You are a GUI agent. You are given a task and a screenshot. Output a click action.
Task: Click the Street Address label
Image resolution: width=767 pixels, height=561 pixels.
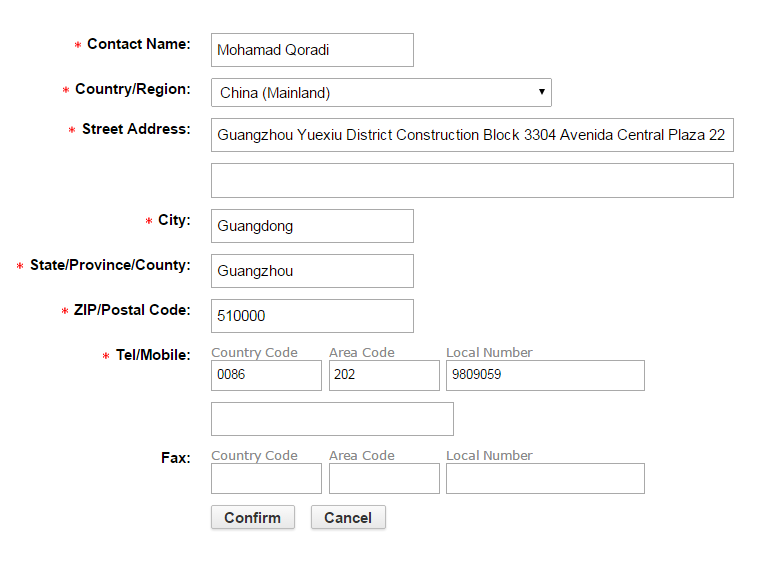coord(136,129)
